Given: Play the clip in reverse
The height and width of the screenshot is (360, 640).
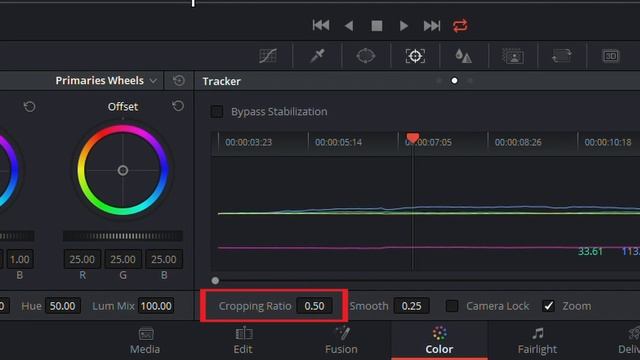Looking at the screenshot, I should (x=349, y=26).
